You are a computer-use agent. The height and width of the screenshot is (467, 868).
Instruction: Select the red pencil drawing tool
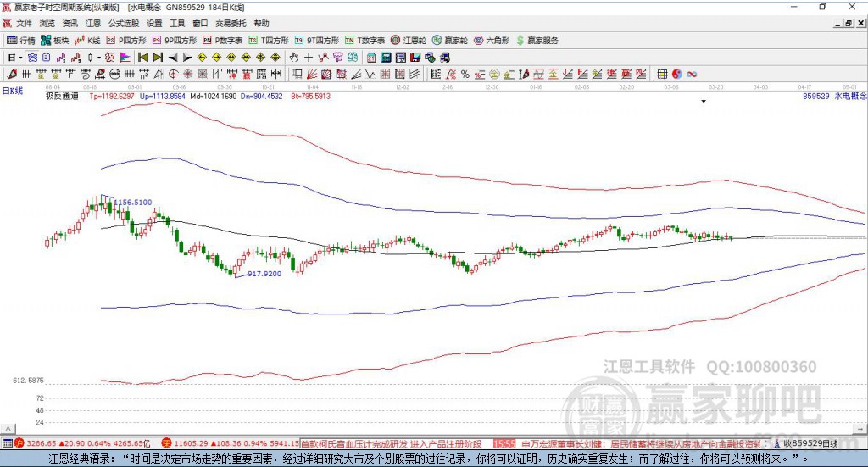point(12,74)
